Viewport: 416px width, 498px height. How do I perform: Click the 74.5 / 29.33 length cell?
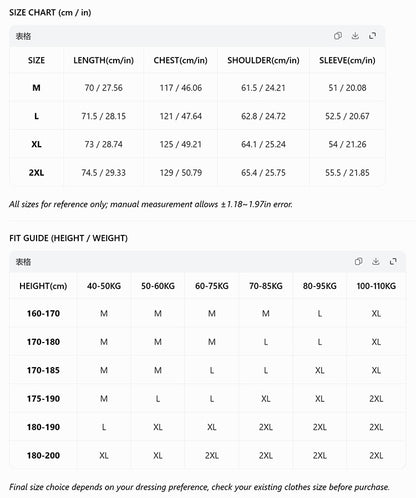click(104, 173)
